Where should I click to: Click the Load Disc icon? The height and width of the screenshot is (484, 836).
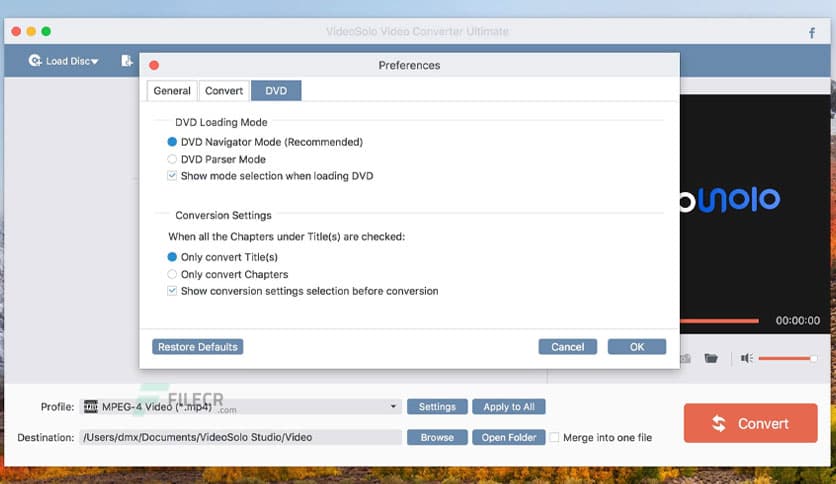click(35, 60)
